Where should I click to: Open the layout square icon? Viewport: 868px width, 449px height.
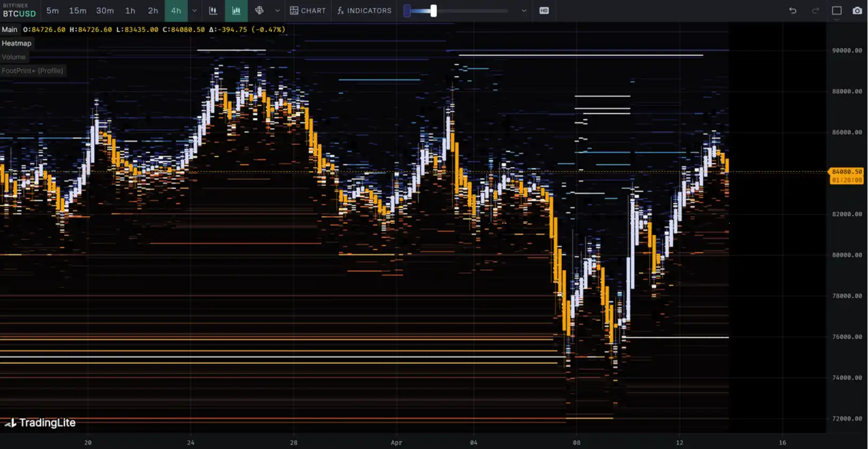coord(837,11)
